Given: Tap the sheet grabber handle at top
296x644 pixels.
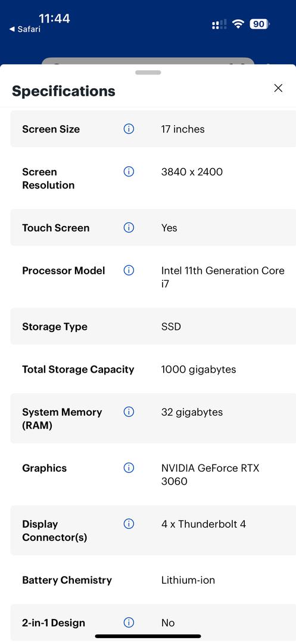Looking at the screenshot, I should 148,73.
